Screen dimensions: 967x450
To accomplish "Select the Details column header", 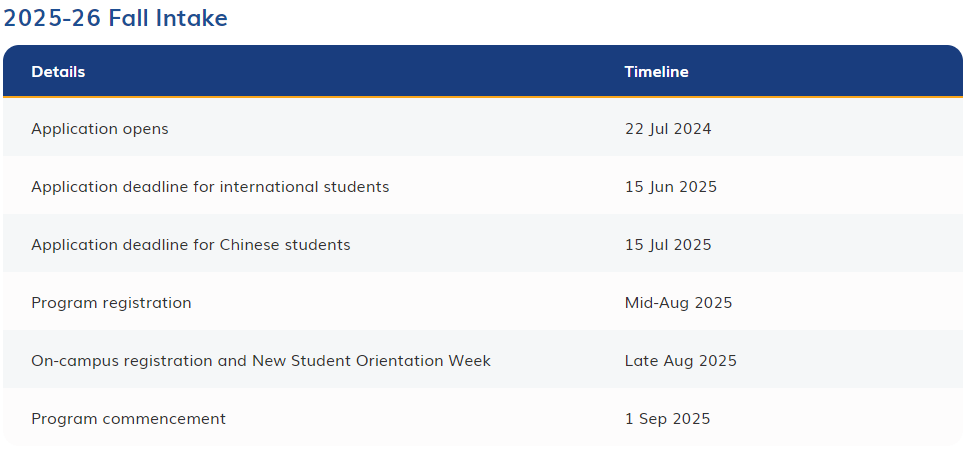I will click(x=58, y=72).
